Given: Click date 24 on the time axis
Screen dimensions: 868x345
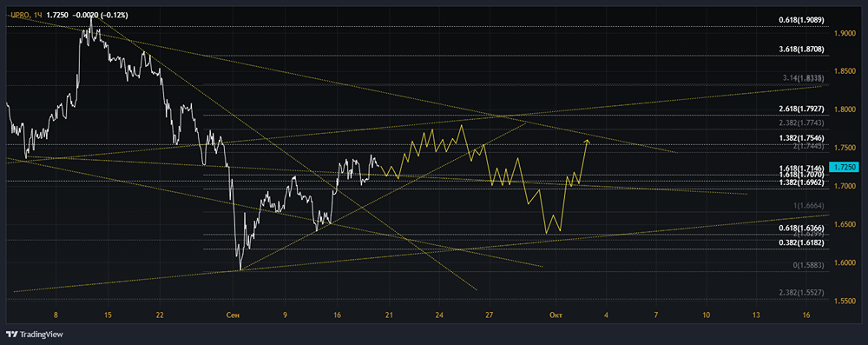Looking at the screenshot, I should (x=439, y=315).
